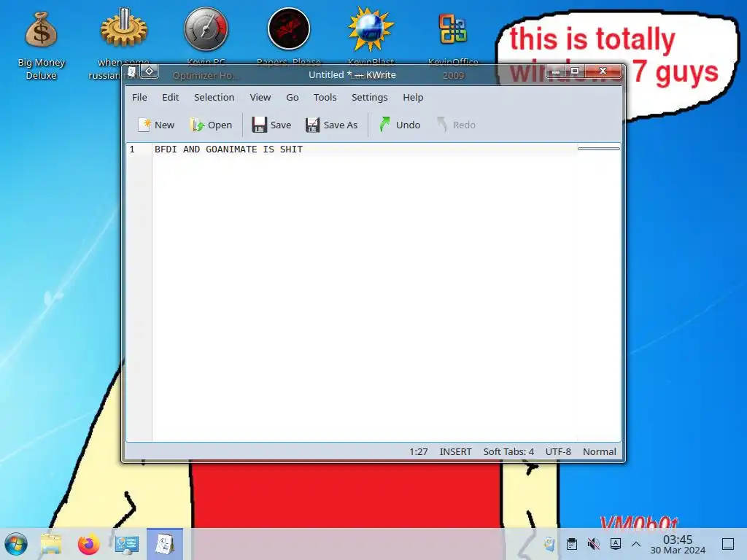Toggle INSERT mode in the status bar
The height and width of the screenshot is (560, 747).
click(455, 451)
